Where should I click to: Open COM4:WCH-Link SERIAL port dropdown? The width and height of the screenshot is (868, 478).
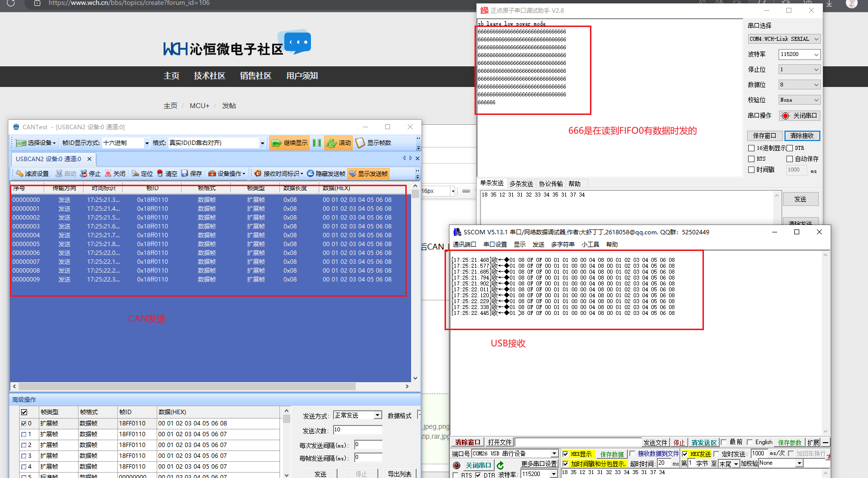pos(784,39)
